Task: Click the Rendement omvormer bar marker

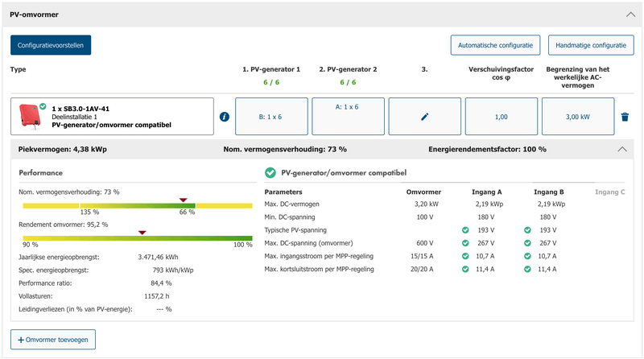Action: tap(142, 232)
